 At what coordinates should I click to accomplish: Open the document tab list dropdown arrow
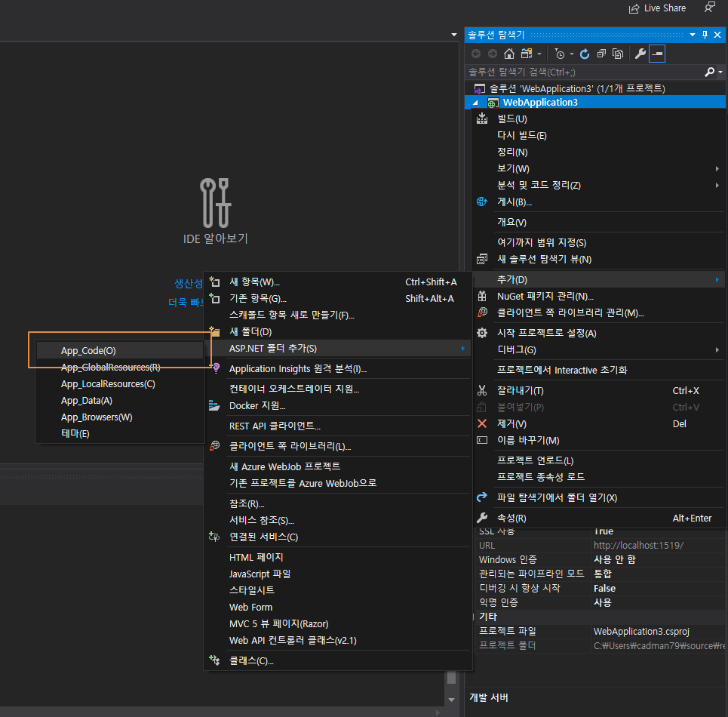[x=453, y=35]
